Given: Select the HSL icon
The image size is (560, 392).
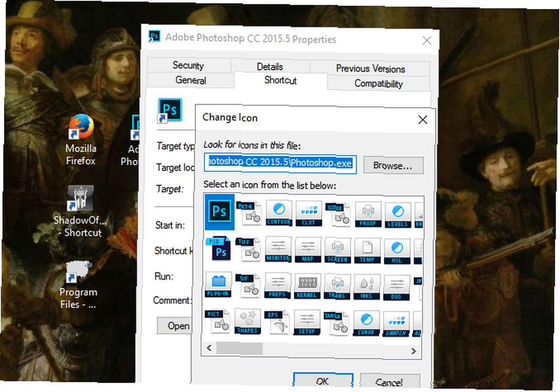Looking at the screenshot, I should 397,252.
